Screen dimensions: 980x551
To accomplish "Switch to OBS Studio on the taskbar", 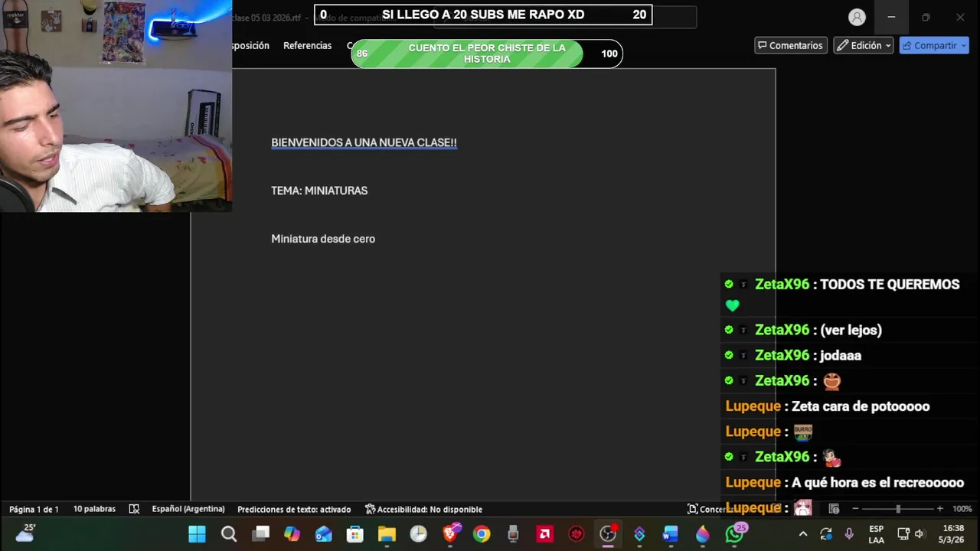I will pos(609,534).
